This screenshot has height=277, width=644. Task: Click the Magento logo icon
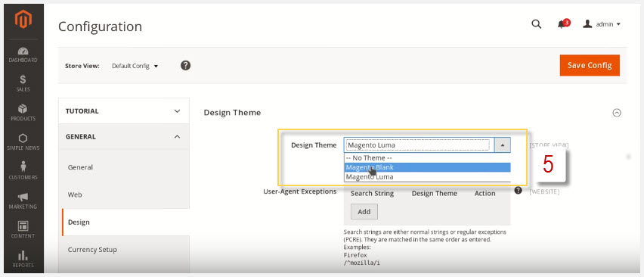click(x=23, y=20)
